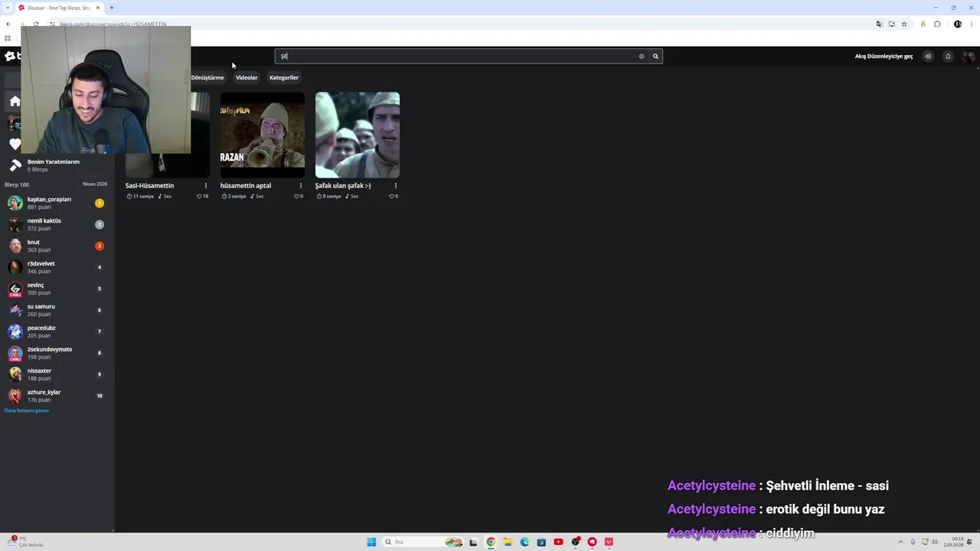Click the search magnifier button in Blerp
Image resolution: width=980 pixels, height=551 pixels.
tap(655, 56)
